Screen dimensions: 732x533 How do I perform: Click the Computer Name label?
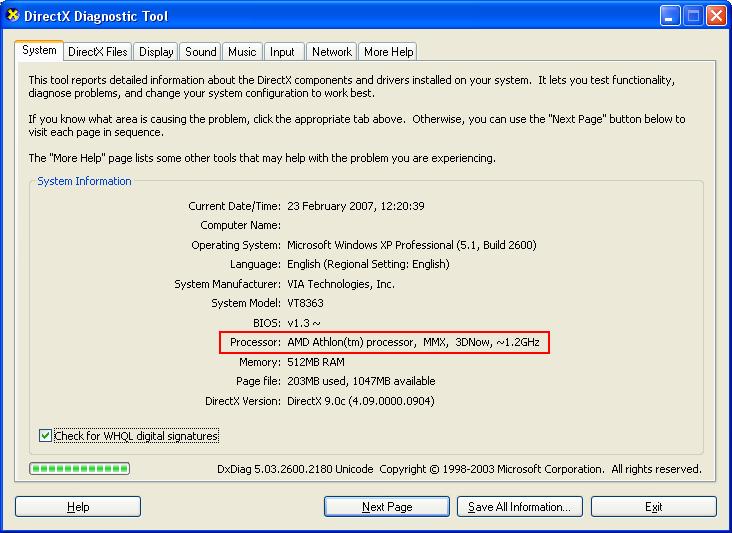240,225
